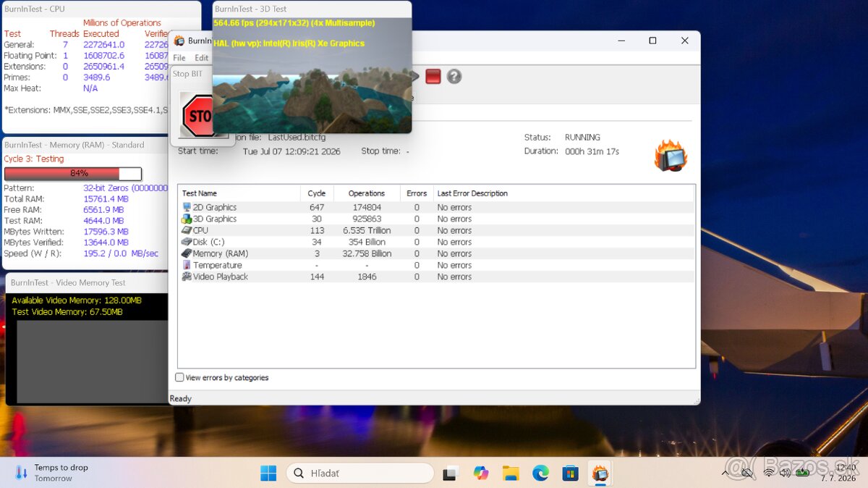Open the File menu in BurnInTest
868x488 pixels.
point(179,58)
